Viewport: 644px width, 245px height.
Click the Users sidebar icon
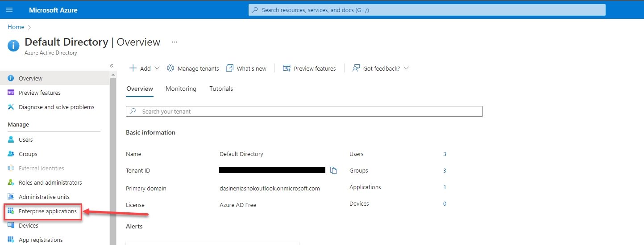[11, 139]
